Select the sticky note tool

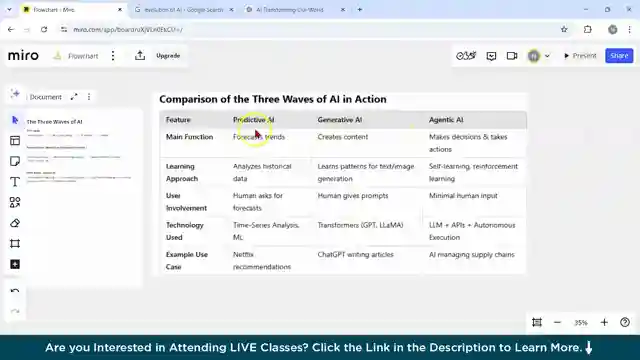click(x=15, y=161)
